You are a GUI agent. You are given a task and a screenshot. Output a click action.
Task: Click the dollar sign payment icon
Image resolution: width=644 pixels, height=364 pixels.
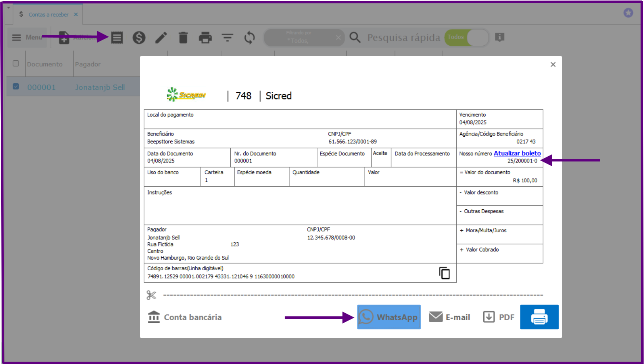(x=139, y=38)
